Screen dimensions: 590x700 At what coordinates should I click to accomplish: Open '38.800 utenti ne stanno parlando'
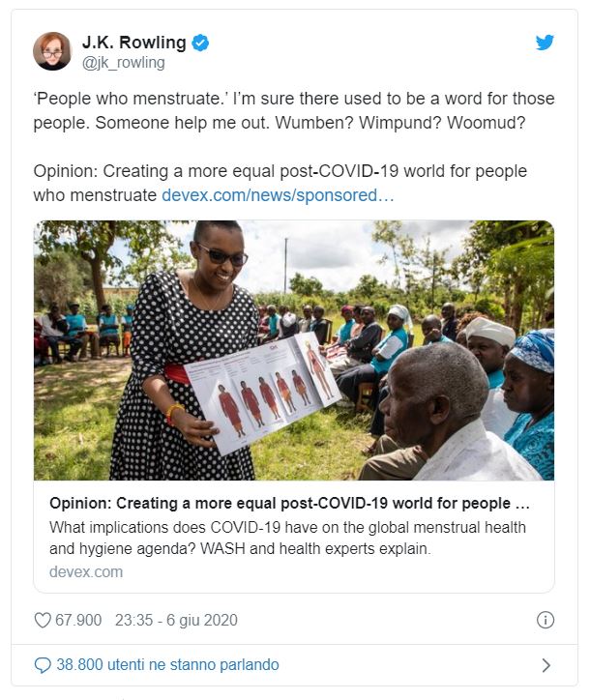click(x=167, y=665)
